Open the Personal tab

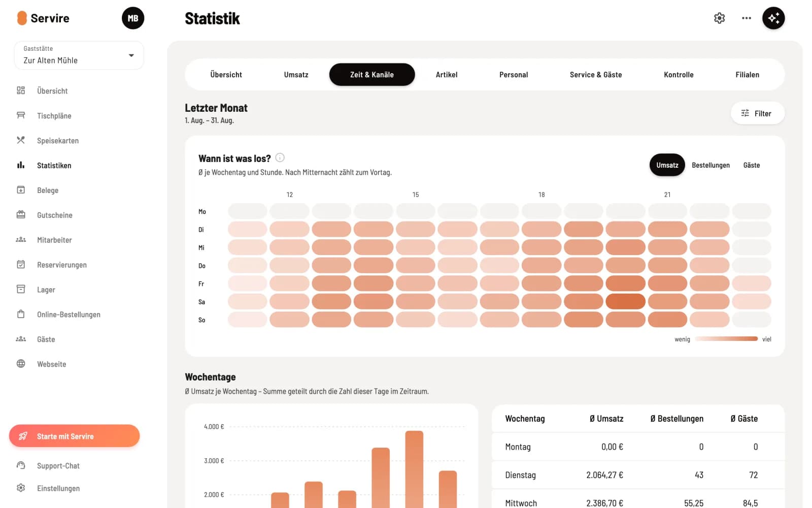pyautogui.click(x=514, y=75)
